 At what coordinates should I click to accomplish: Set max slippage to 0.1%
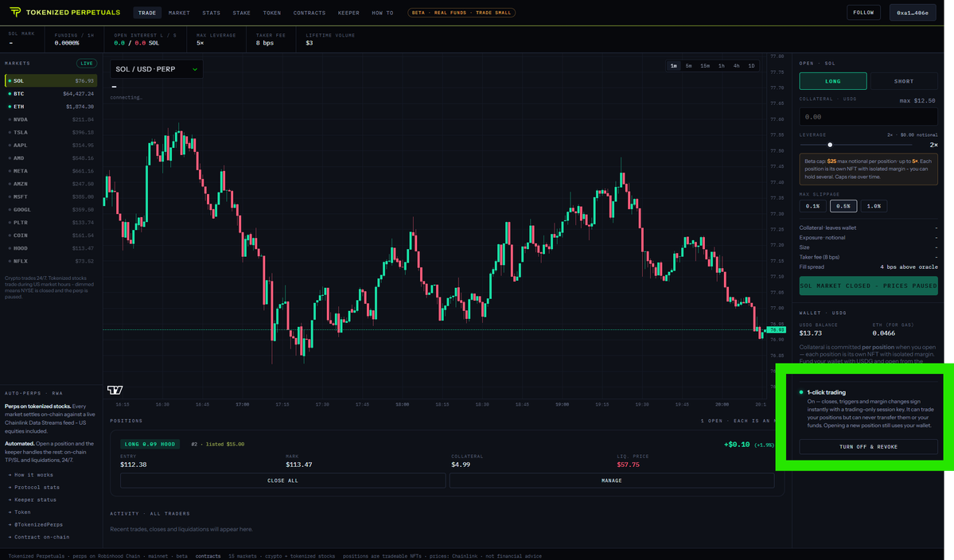click(x=813, y=206)
